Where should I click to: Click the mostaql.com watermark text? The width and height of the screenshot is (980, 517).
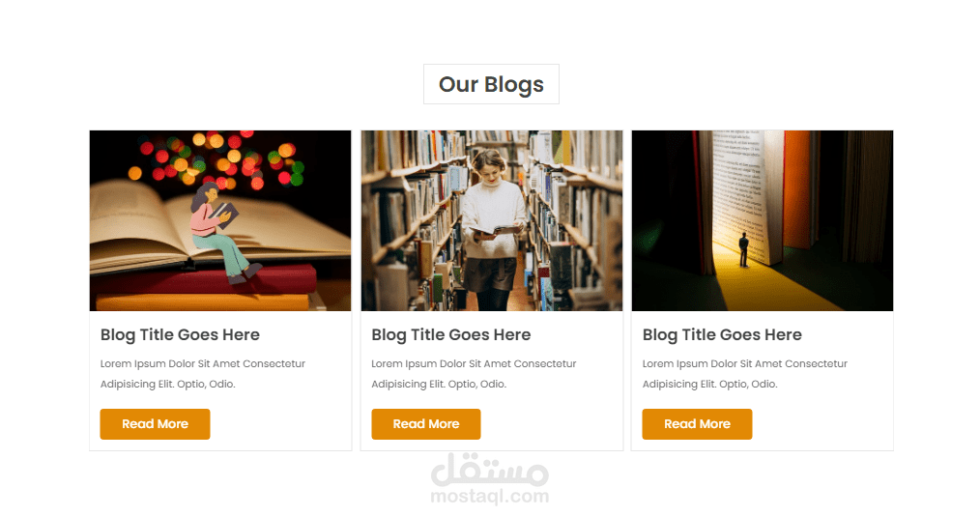490,497
